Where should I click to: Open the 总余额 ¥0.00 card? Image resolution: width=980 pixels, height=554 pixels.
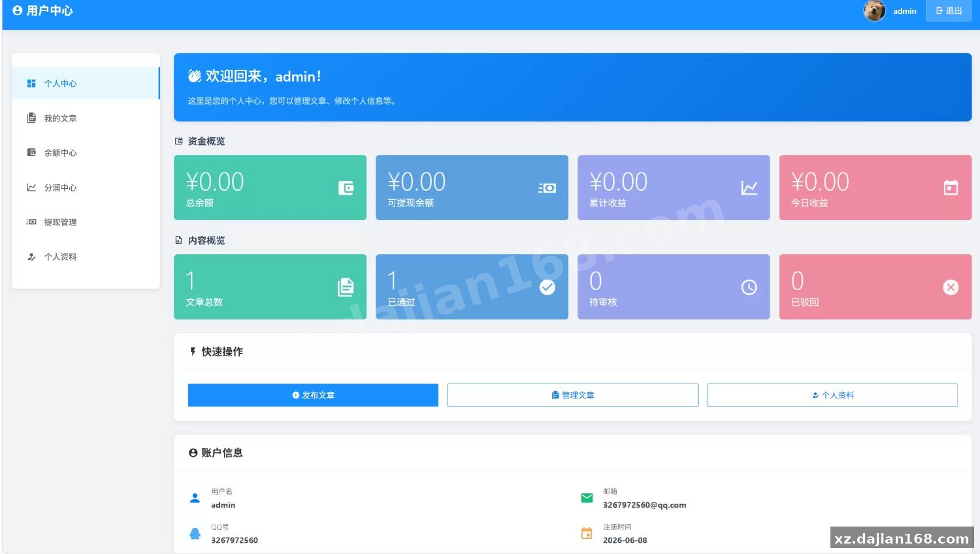tap(270, 187)
